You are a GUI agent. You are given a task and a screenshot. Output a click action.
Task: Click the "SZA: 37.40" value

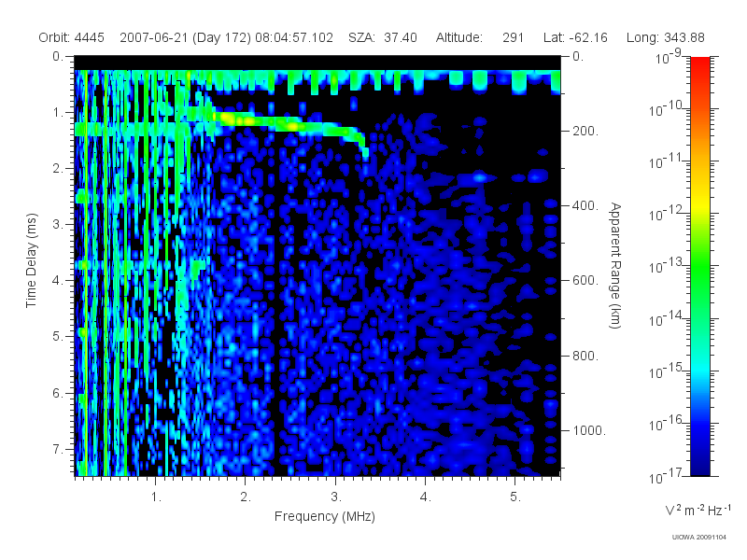pos(383,37)
